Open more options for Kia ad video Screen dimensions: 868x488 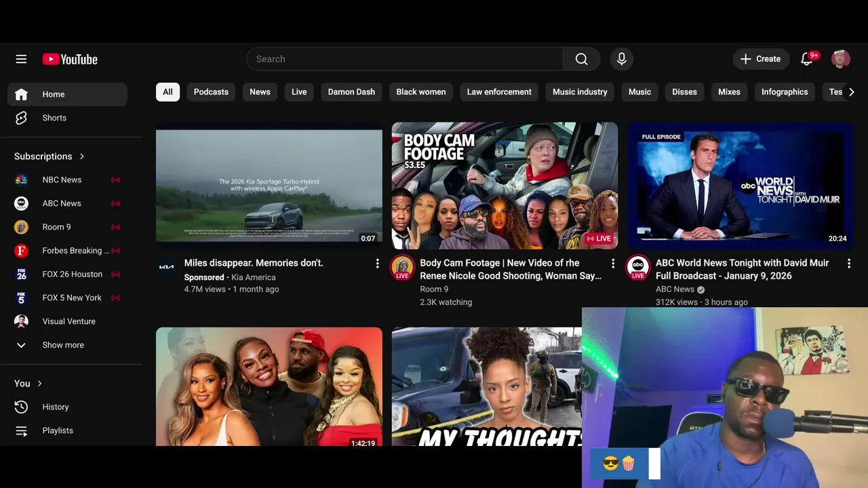point(378,264)
